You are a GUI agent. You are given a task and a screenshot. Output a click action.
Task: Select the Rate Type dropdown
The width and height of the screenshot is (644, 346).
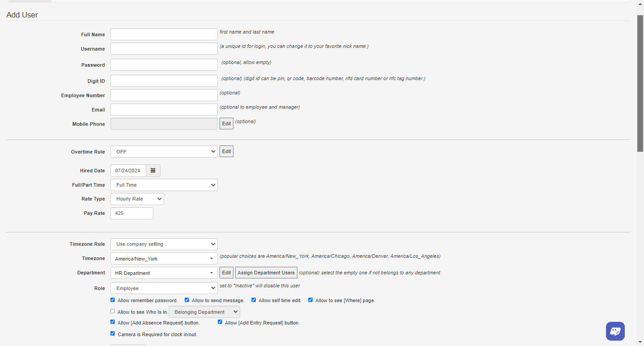[x=137, y=199]
